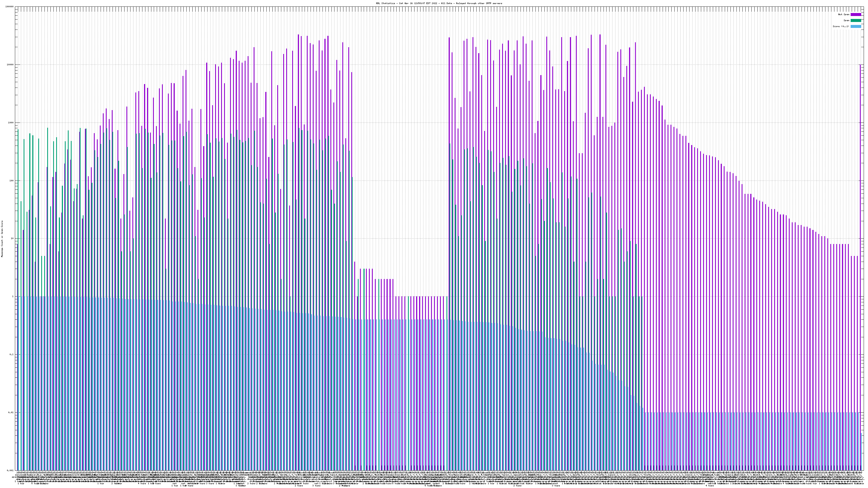Click the 1000 y-axis tick label
Image resolution: width=868 pixels, height=488 pixels.
point(11,123)
